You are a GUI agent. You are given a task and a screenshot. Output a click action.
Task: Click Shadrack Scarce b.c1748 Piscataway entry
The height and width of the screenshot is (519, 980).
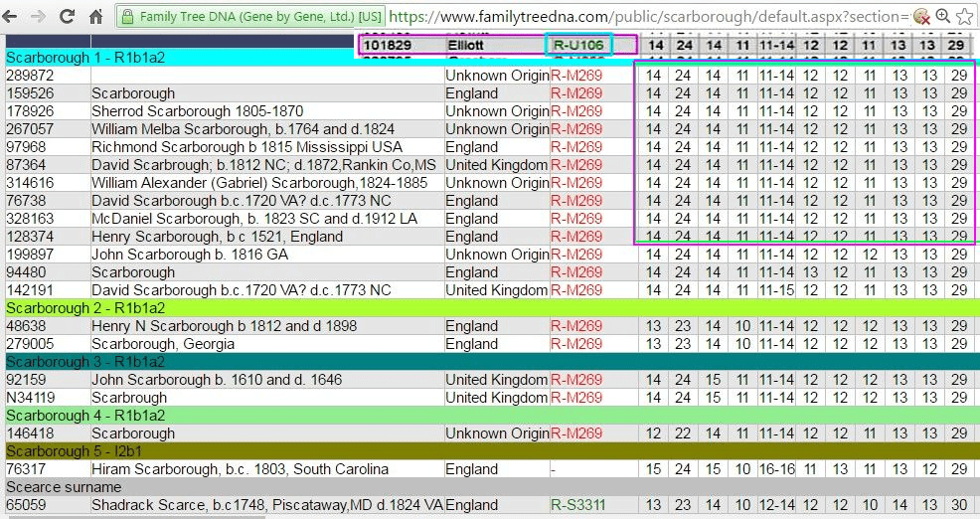[x=267, y=505]
